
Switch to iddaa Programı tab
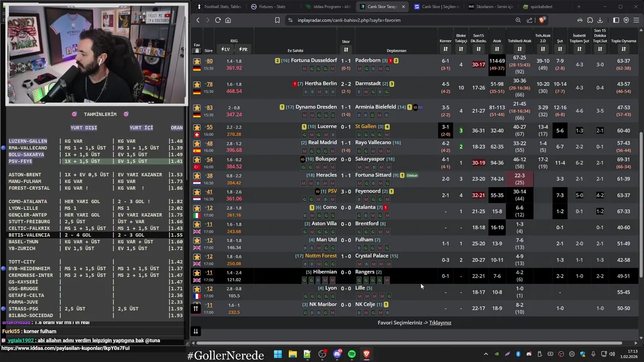tap(328, 7)
